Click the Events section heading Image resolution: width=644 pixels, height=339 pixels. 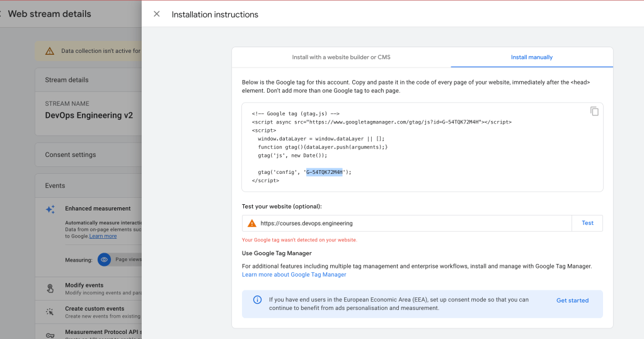click(55, 186)
